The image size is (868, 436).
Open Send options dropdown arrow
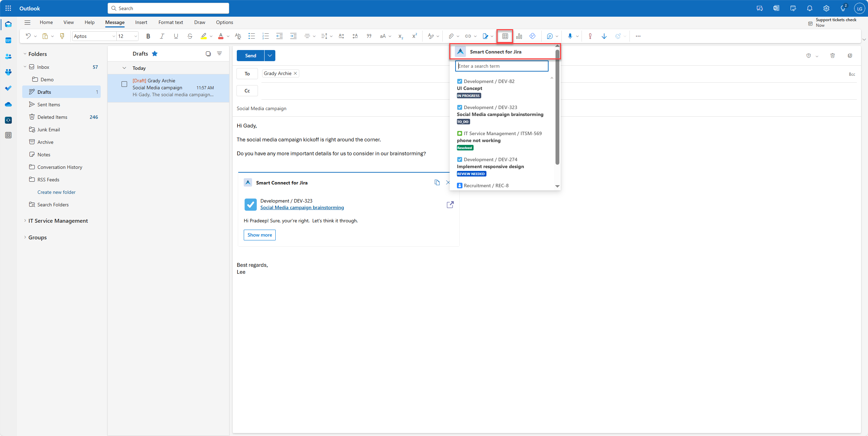[270, 56]
